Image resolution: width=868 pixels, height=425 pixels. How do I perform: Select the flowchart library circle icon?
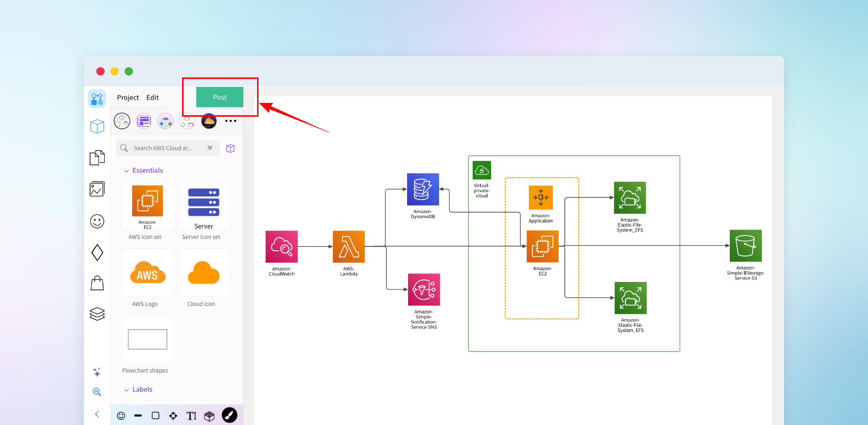pyautogui.click(x=166, y=121)
